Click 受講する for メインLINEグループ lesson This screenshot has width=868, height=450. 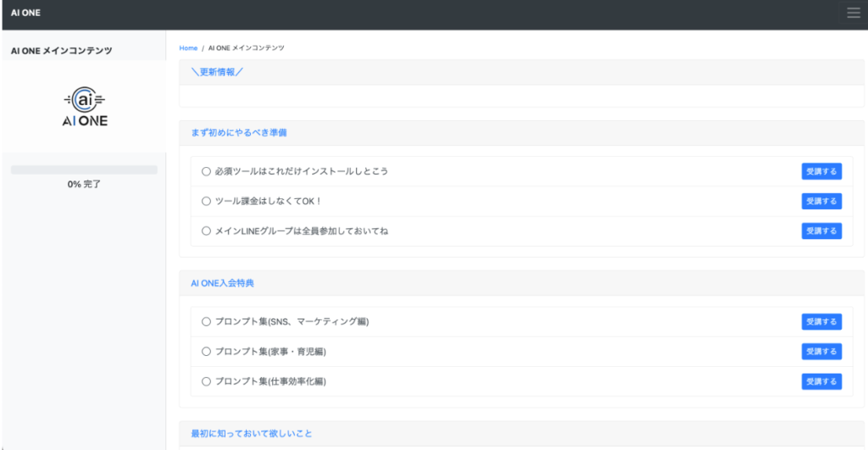pyautogui.click(x=821, y=231)
